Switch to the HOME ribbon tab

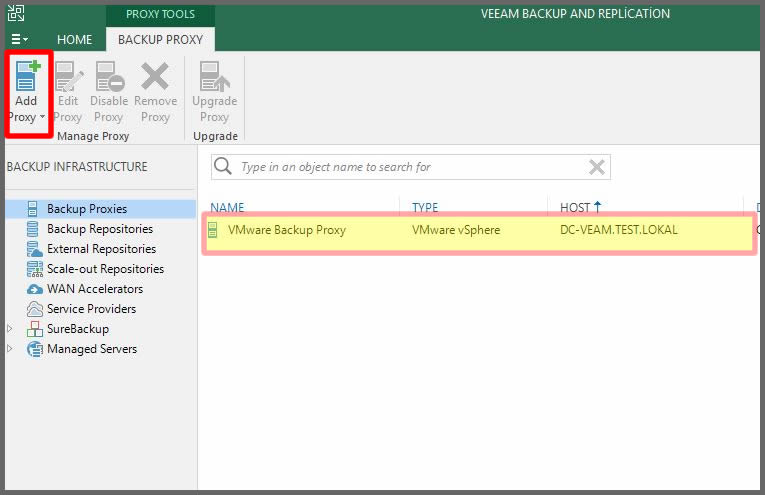click(x=74, y=40)
